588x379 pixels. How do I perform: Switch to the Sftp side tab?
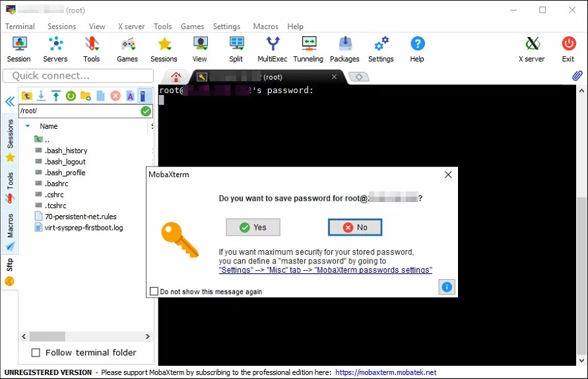tap(10, 271)
